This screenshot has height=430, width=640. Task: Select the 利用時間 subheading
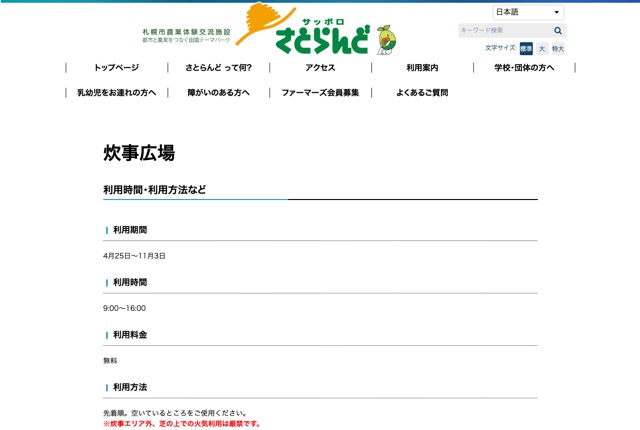(130, 282)
